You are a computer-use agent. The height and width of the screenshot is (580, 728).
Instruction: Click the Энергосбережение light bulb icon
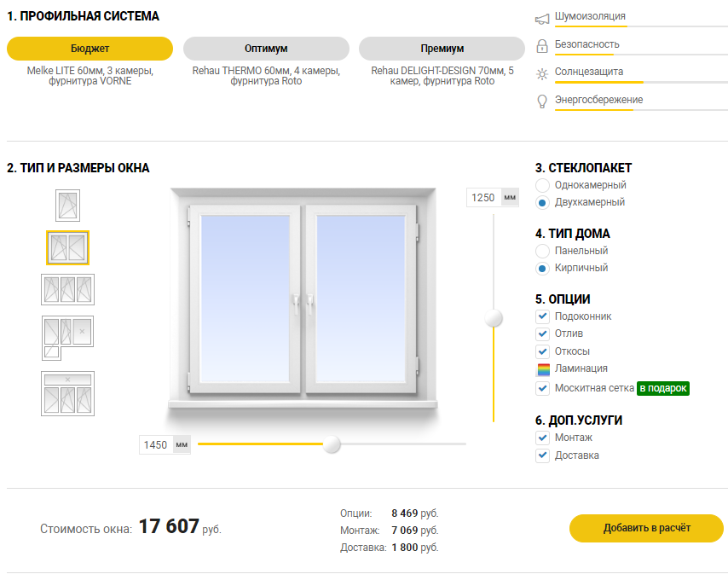coord(541,101)
